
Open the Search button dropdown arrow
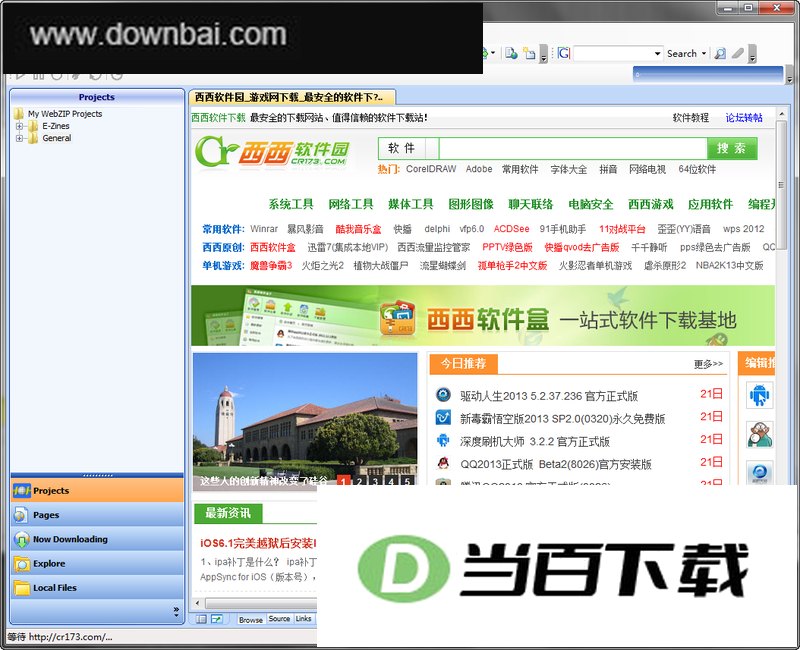click(x=704, y=54)
